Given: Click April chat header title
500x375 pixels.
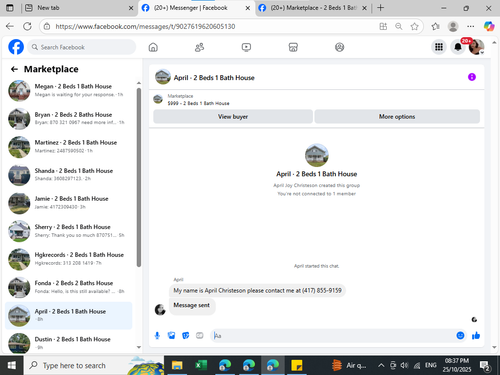Looking at the screenshot, I should coord(214,78).
